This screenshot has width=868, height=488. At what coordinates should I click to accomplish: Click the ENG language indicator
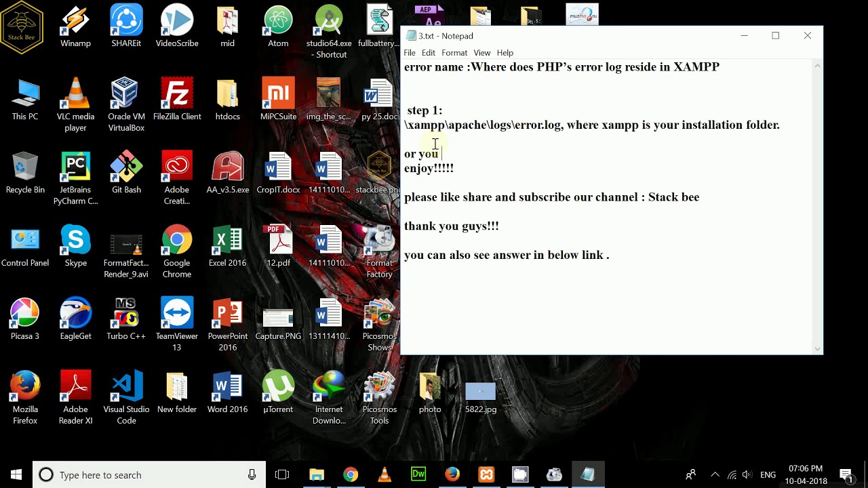point(768,474)
